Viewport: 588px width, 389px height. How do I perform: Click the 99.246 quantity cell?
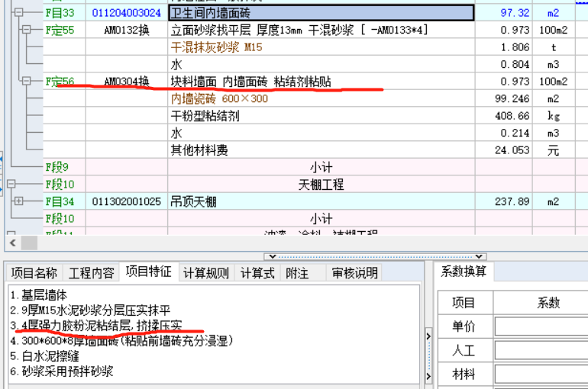(x=504, y=99)
